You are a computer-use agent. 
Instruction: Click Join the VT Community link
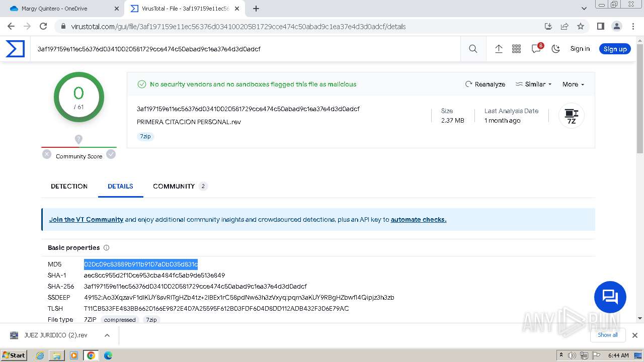coord(86,219)
